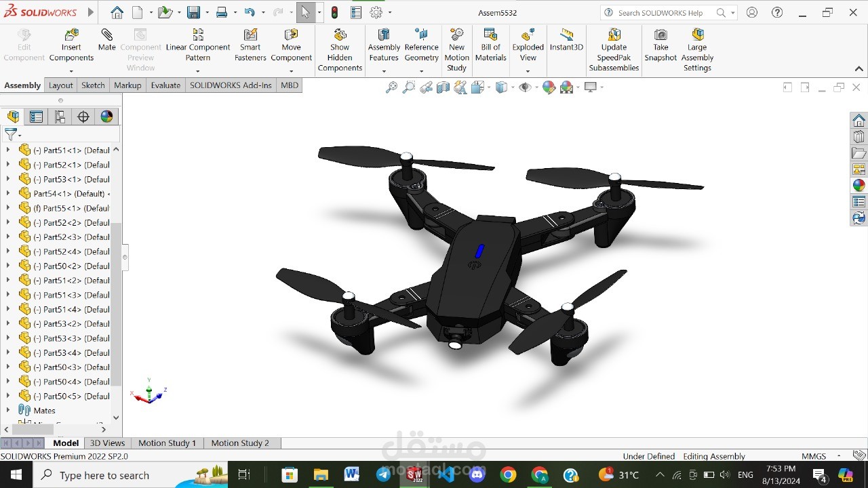
Task: Select the Bill of Materials tool
Action: pyautogui.click(x=490, y=41)
